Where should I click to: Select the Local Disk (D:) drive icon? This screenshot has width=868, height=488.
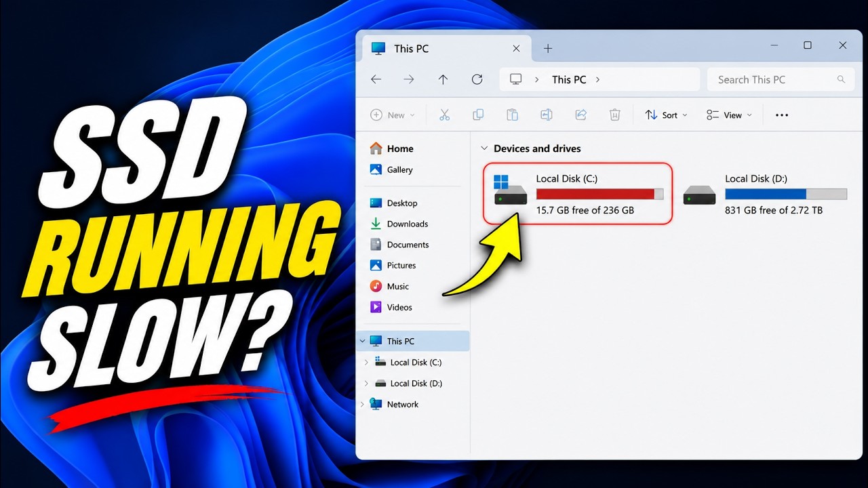(x=699, y=195)
